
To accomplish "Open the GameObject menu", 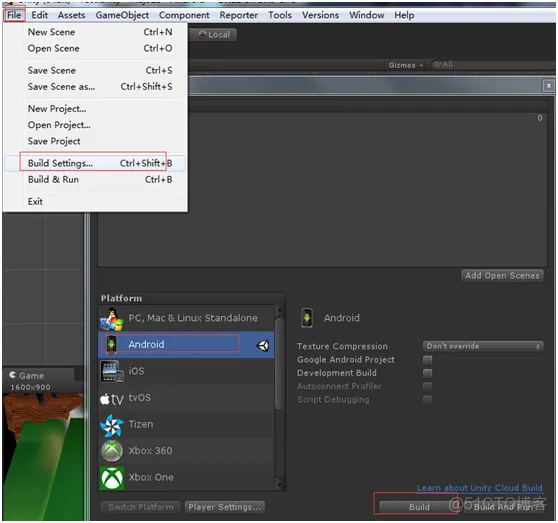I will point(122,15).
